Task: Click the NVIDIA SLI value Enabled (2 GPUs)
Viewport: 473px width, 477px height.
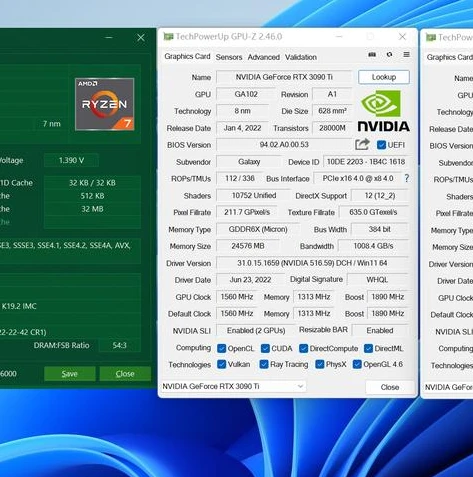Action: [x=256, y=331]
